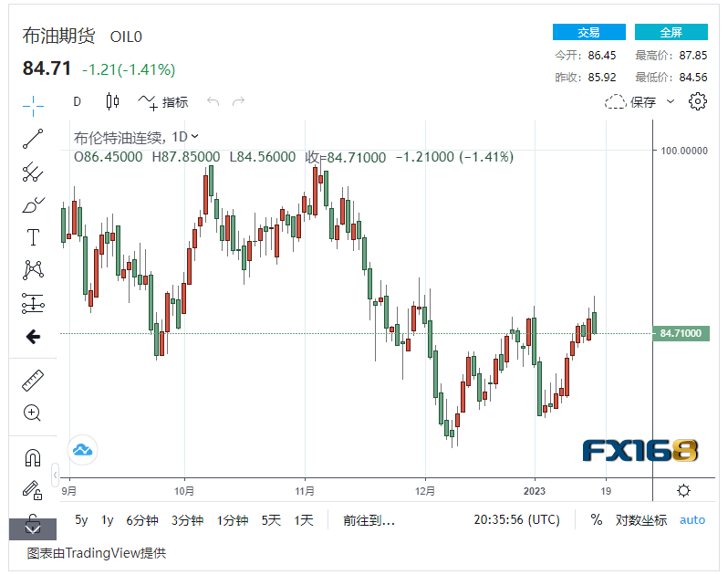728x575 pixels.
Task: Click the 交易 trade button
Action: click(x=589, y=32)
